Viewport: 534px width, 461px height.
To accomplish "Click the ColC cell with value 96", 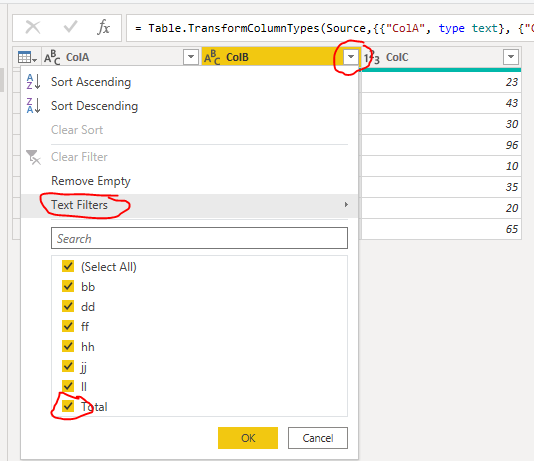I will click(x=441, y=145).
